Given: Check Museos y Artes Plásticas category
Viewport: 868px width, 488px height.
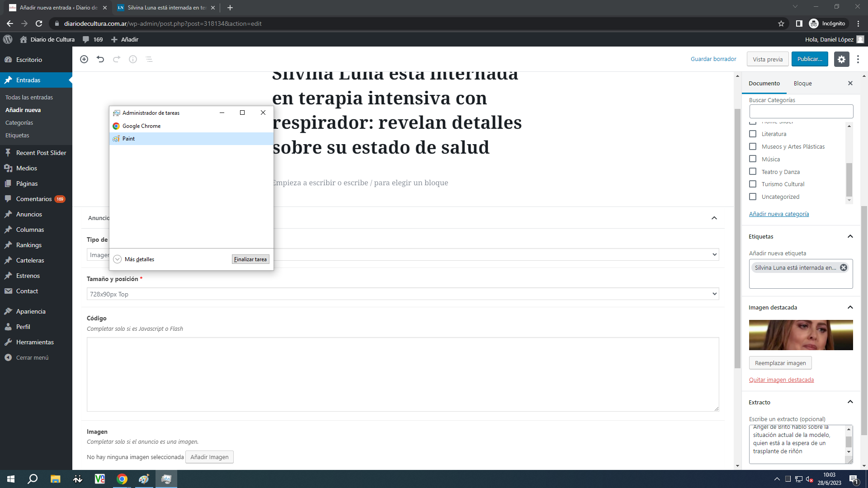Looking at the screenshot, I should point(753,146).
